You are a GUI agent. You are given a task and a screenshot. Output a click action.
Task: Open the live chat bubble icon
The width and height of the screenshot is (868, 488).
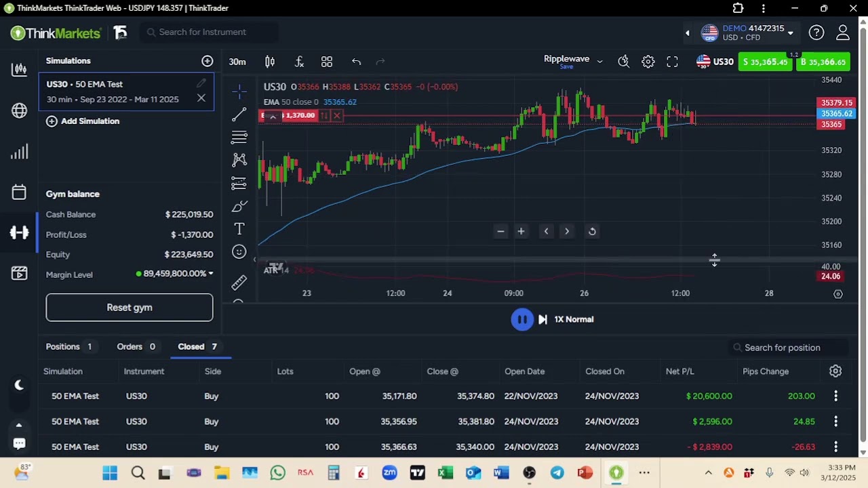pos(19,443)
